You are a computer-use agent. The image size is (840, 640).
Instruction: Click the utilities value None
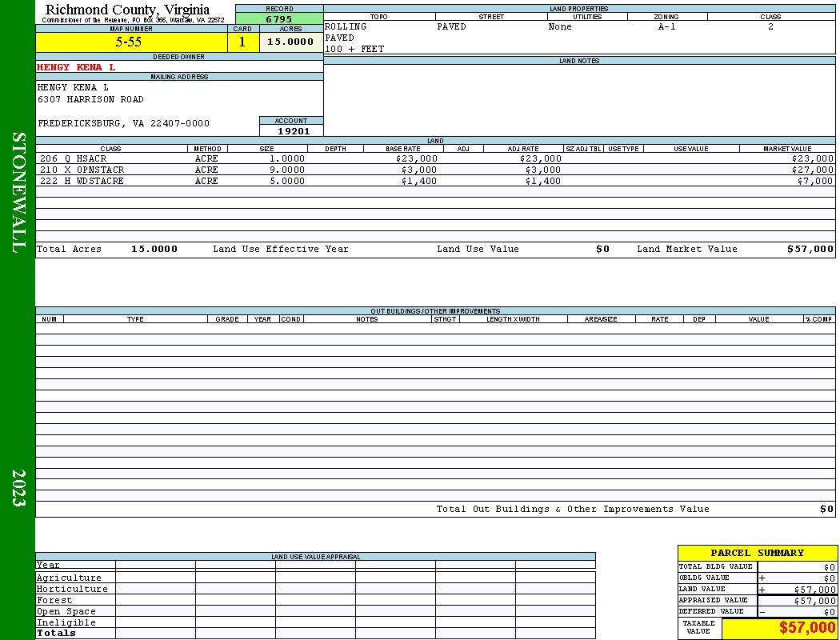[x=560, y=26]
